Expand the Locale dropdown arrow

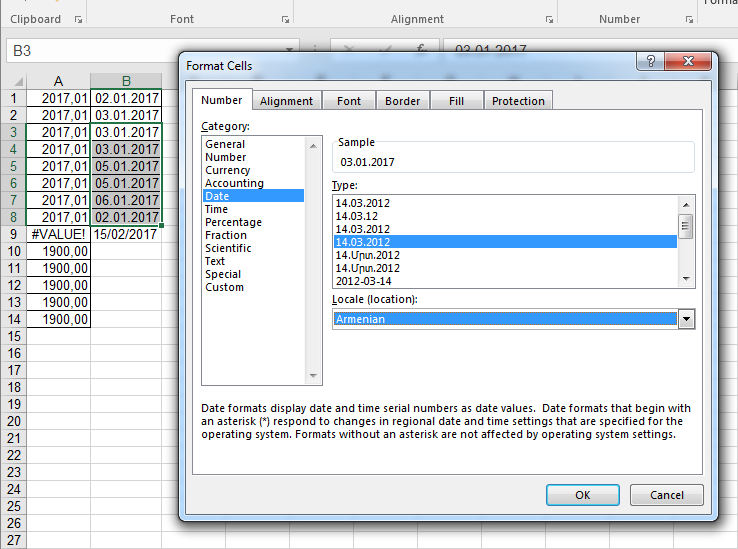(x=686, y=319)
